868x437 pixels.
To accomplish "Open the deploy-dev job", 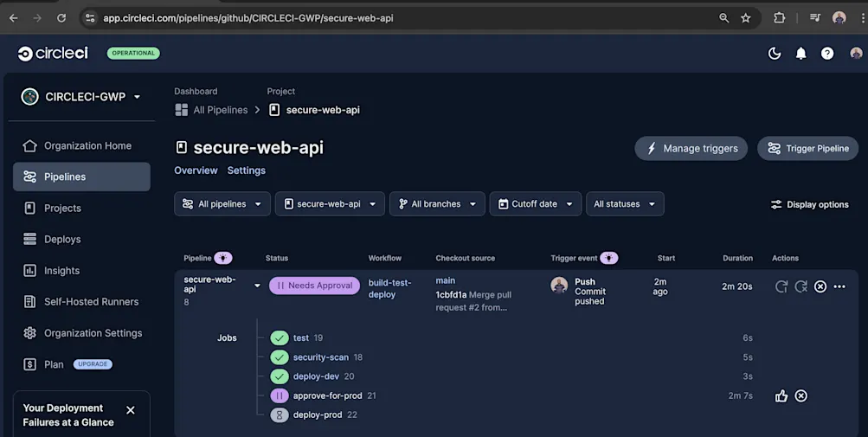I will click(x=316, y=376).
